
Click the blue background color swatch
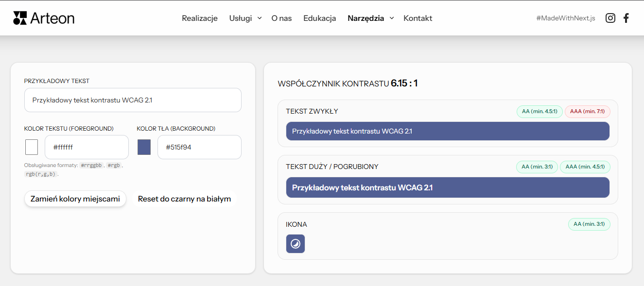point(144,147)
